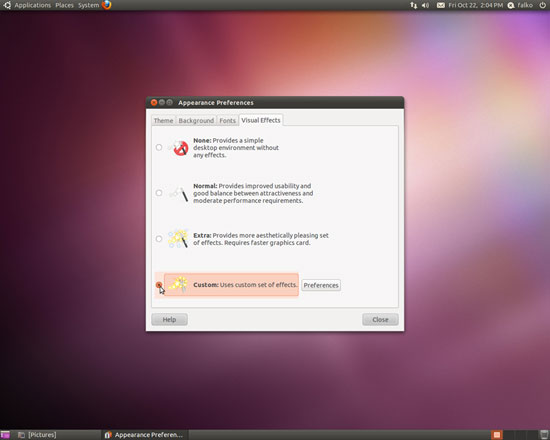The width and height of the screenshot is (550, 440).
Task: Switch to the Visual Effects tab
Action: (x=261, y=120)
